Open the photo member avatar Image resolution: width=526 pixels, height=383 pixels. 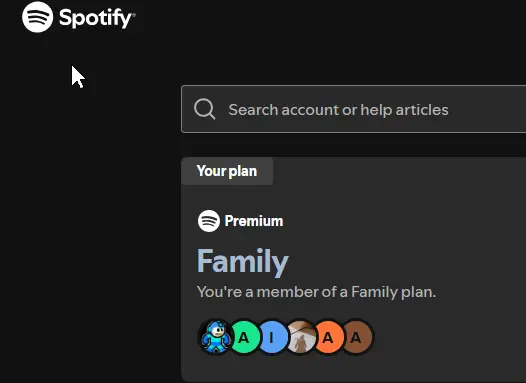coord(301,337)
